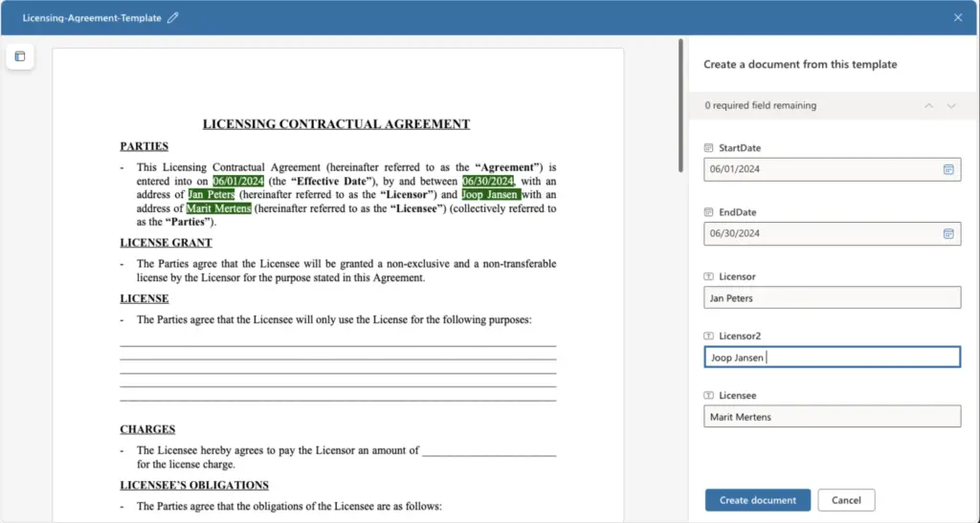Click the document preview vertical scrollbar

click(x=680, y=105)
